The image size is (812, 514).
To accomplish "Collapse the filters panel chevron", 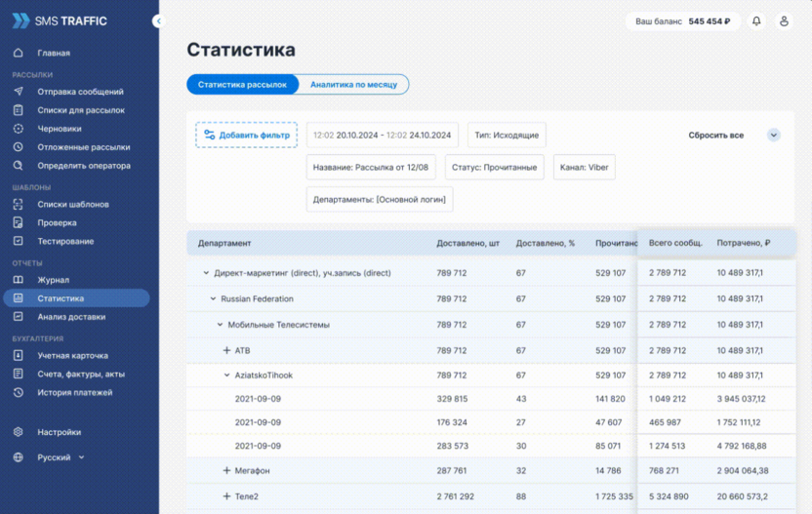I will (x=773, y=136).
